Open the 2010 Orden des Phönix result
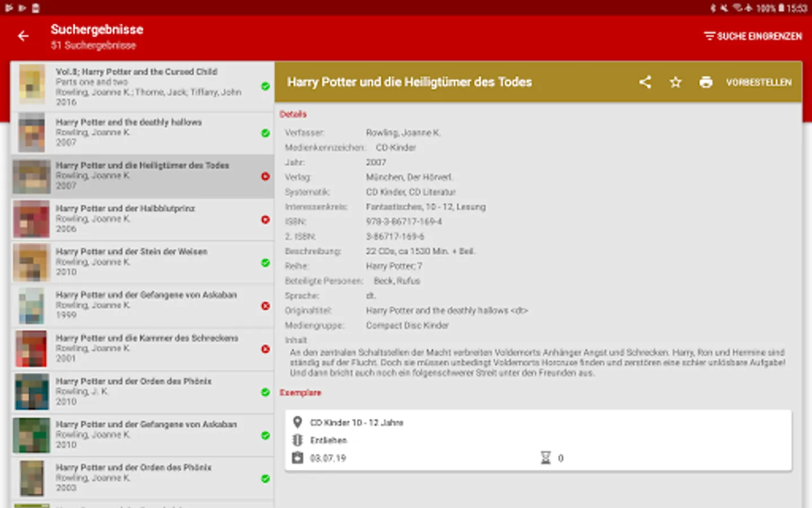 (x=142, y=392)
